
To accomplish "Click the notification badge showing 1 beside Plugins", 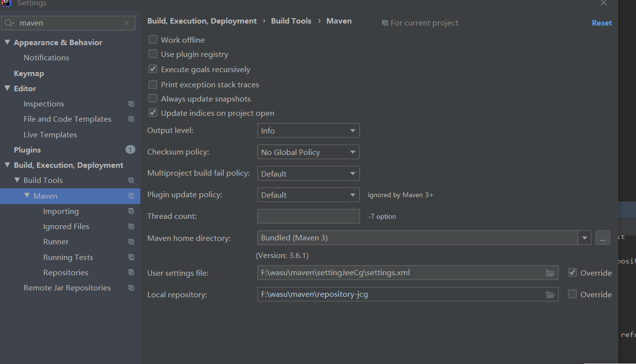I will pyautogui.click(x=130, y=150).
